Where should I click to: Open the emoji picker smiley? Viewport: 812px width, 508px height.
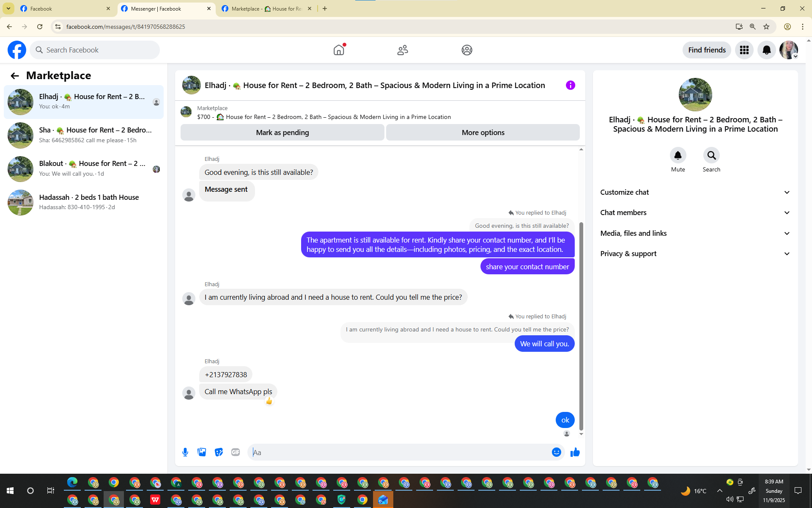[x=556, y=452]
